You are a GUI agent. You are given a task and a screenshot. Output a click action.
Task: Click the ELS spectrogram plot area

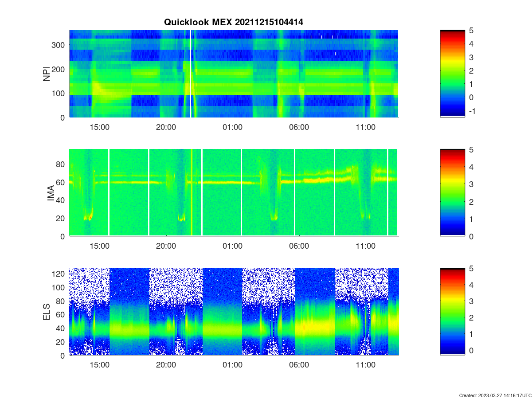click(234, 312)
